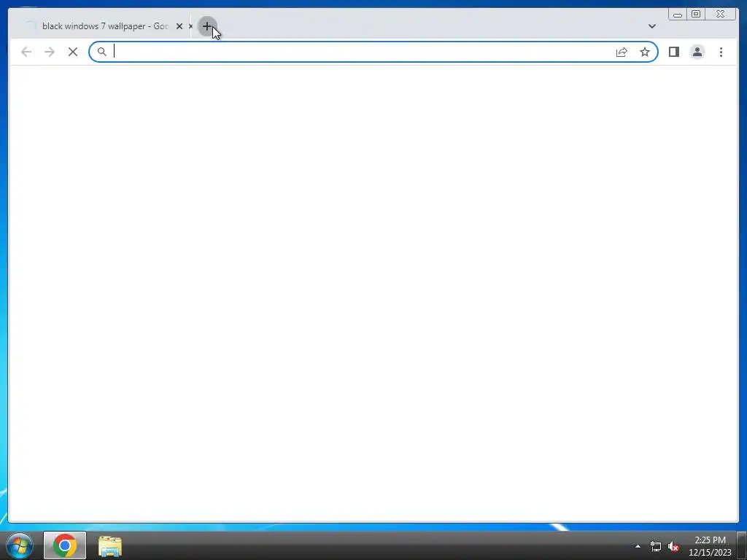Viewport: 747px width, 560px height.
Task: Go forward to next page
Action: (x=50, y=52)
